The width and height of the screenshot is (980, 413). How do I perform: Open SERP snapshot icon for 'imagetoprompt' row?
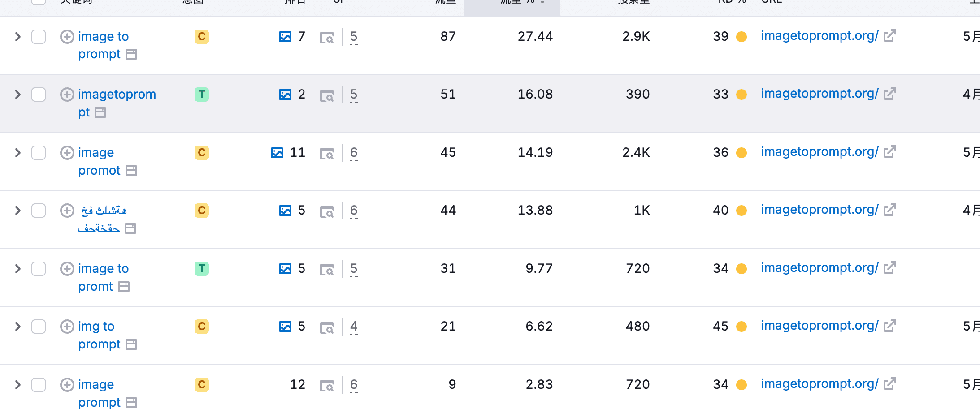[x=327, y=95]
